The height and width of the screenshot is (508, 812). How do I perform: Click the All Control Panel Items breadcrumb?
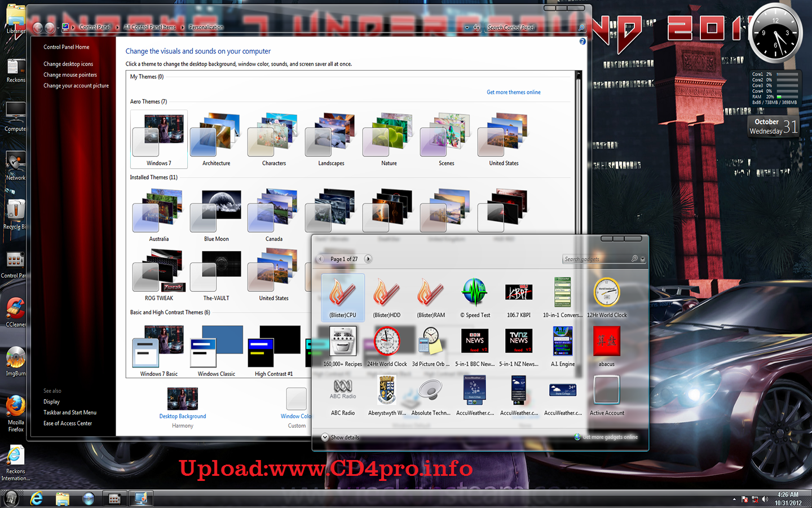[150, 27]
